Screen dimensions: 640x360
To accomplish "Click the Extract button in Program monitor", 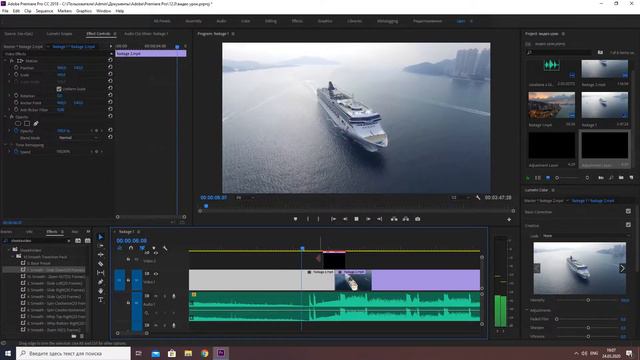I will (406, 219).
